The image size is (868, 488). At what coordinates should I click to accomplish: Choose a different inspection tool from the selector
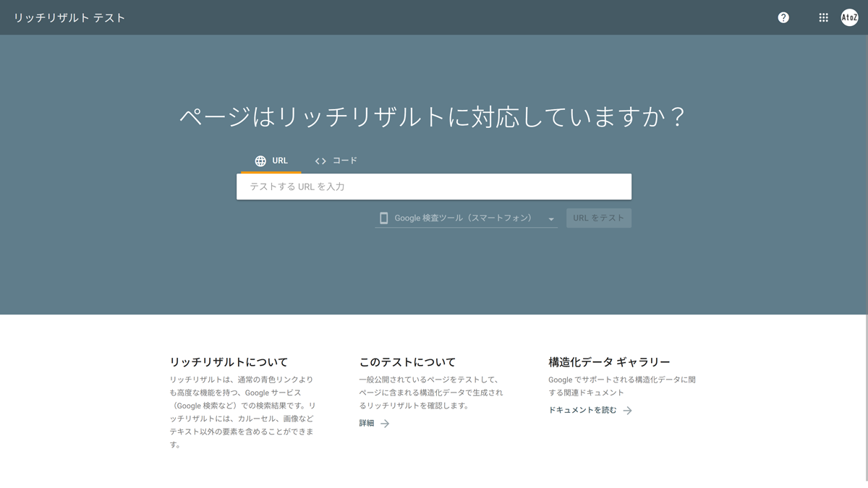tap(467, 218)
